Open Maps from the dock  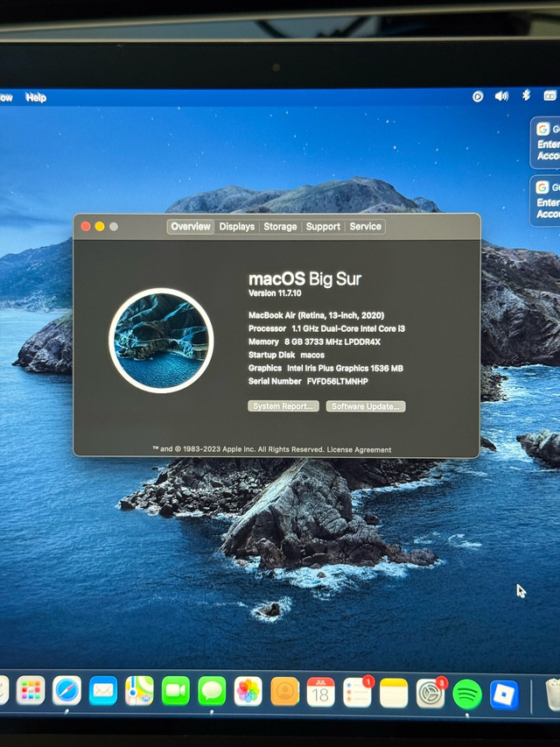click(x=139, y=691)
